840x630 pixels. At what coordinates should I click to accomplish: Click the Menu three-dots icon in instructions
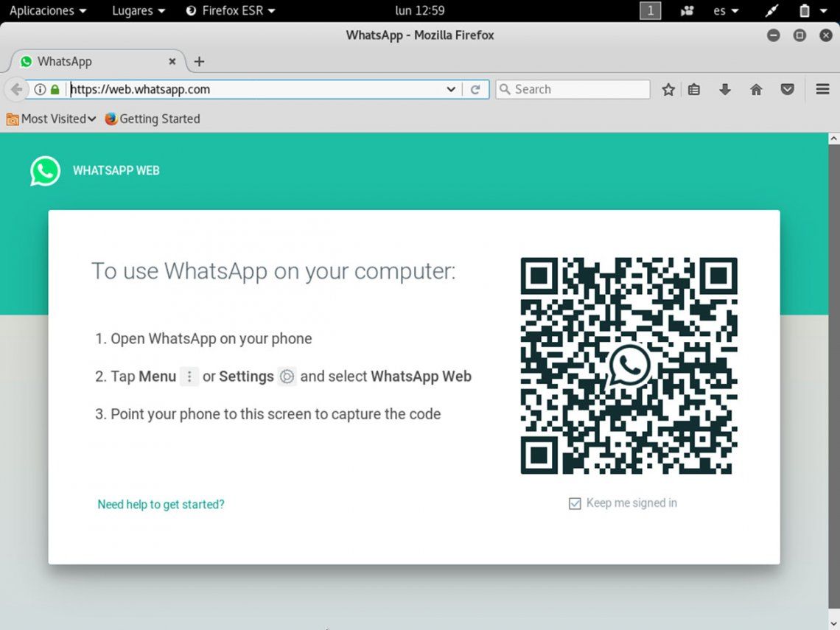[x=189, y=377]
